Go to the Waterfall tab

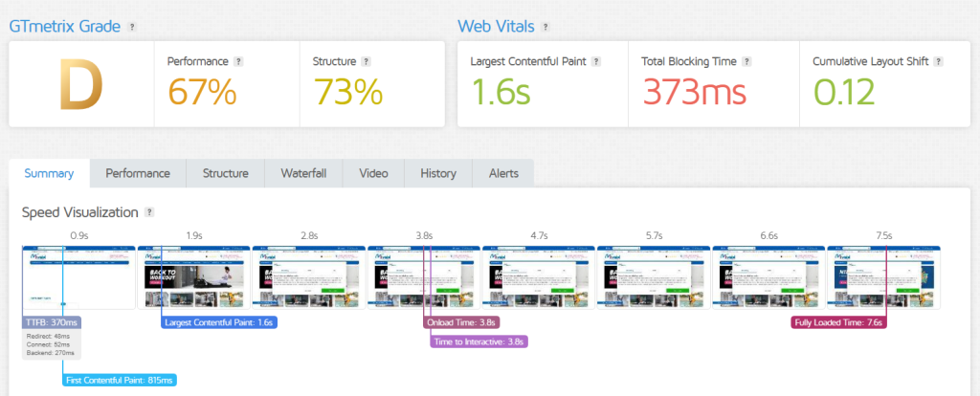[x=303, y=174]
